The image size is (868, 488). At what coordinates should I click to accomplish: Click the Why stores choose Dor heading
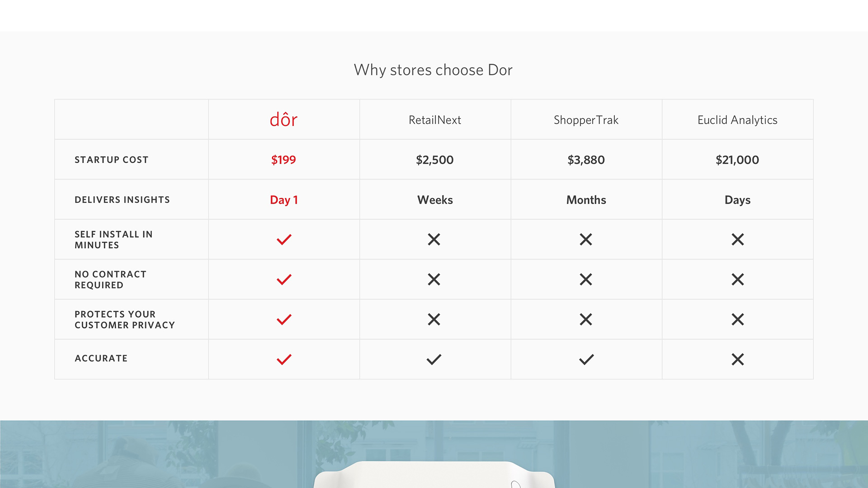point(433,70)
